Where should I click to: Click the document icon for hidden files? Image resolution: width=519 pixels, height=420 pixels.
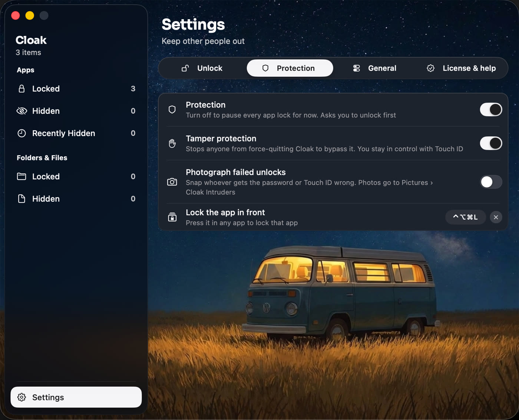22,199
